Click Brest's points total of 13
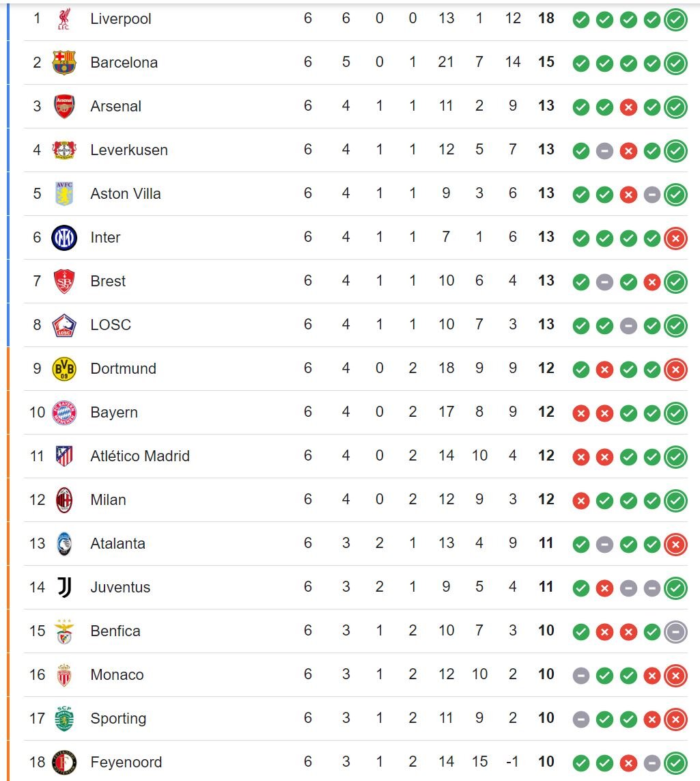This screenshot has height=781, width=700. tap(546, 282)
